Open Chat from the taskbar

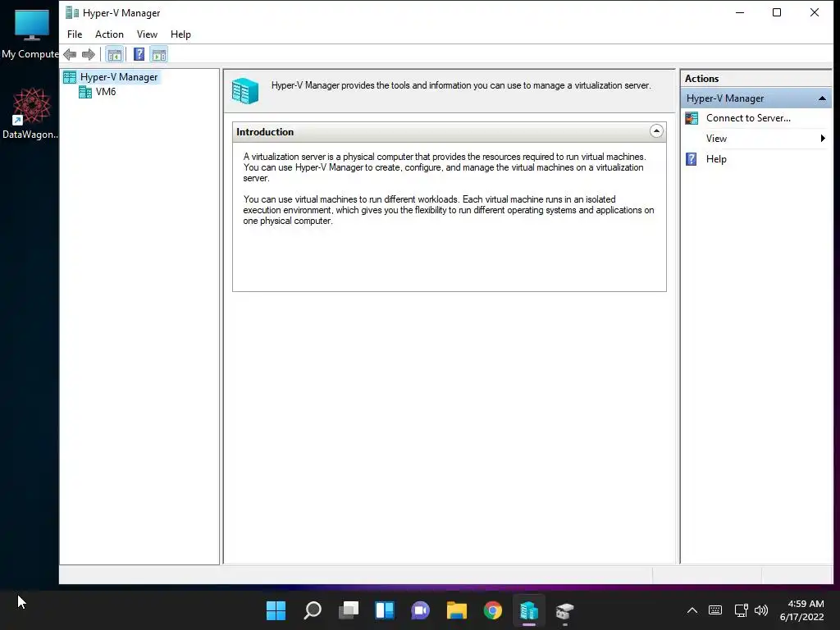(x=421, y=610)
